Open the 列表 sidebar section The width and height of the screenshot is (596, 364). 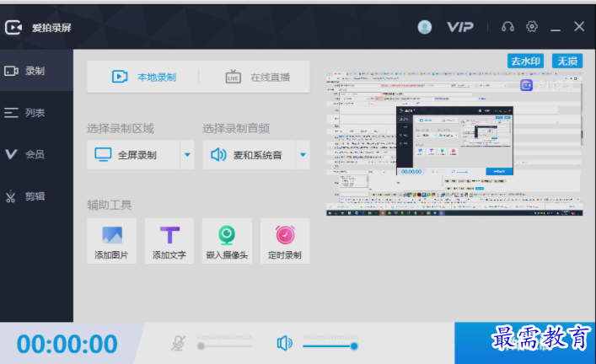tap(36, 112)
